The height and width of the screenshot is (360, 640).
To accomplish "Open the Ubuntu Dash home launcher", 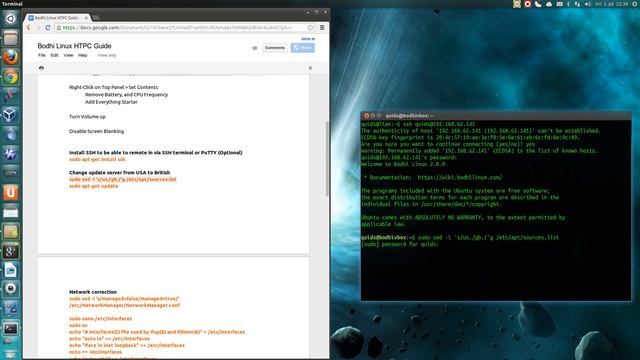I will click(11, 18).
